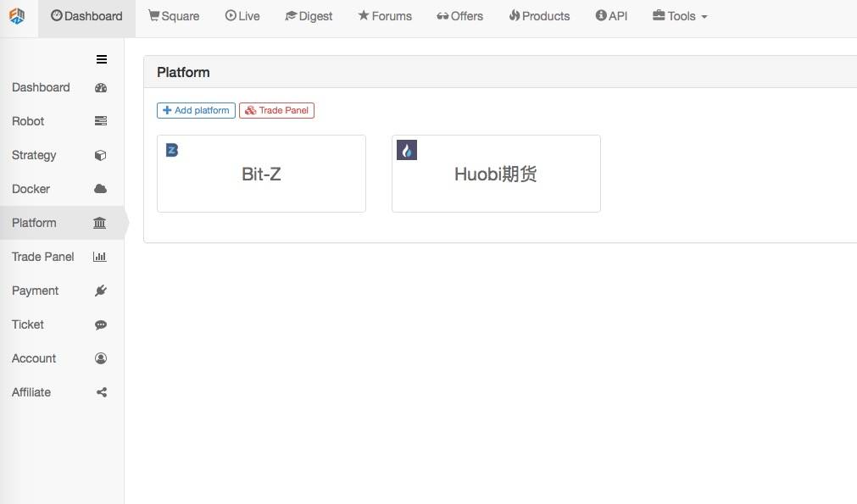Go to the Forums tab

click(385, 16)
